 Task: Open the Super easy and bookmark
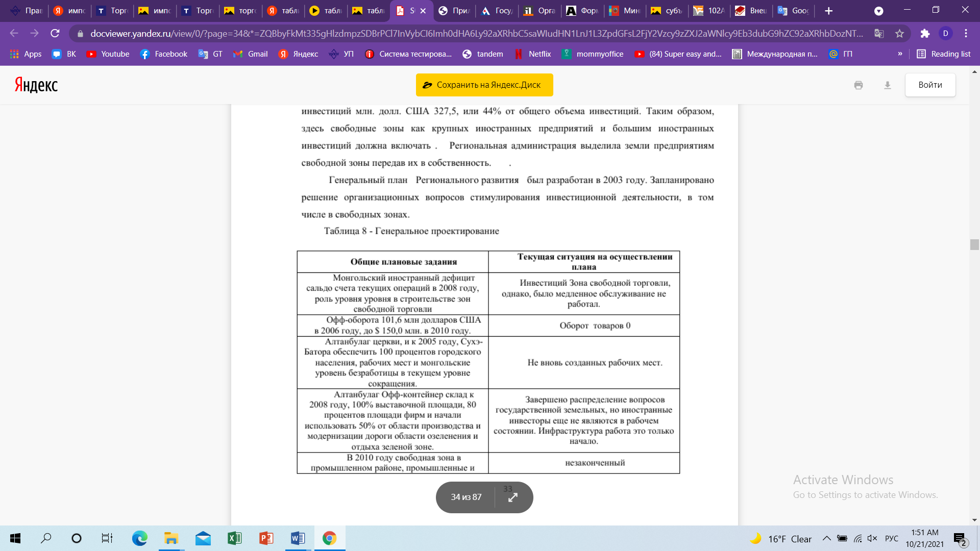point(678,54)
